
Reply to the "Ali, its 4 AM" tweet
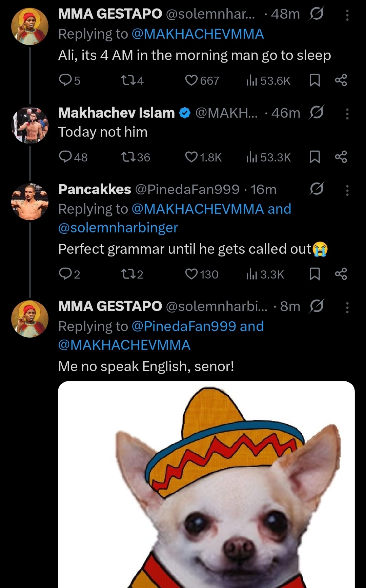point(65,80)
